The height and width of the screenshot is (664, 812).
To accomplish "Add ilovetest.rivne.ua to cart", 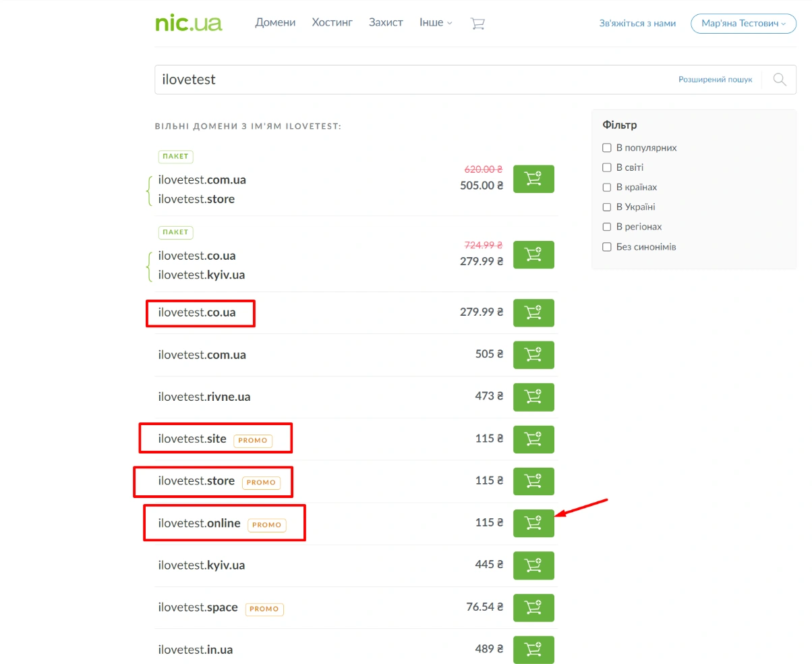I will 533,397.
